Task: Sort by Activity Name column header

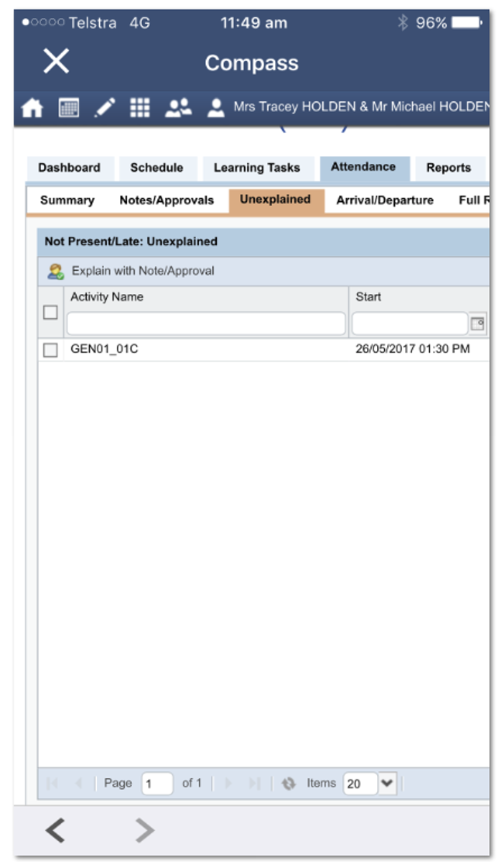Action: pyautogui.click(x=107, y=297)
